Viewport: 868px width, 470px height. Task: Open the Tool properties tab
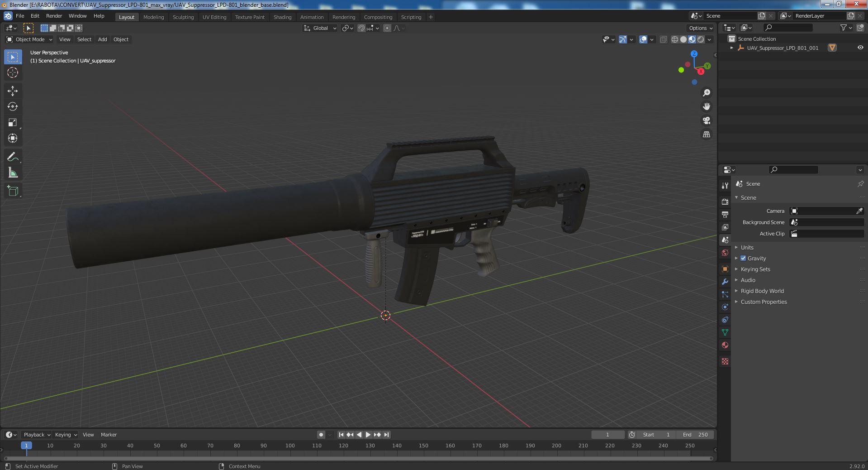[725, 185]
